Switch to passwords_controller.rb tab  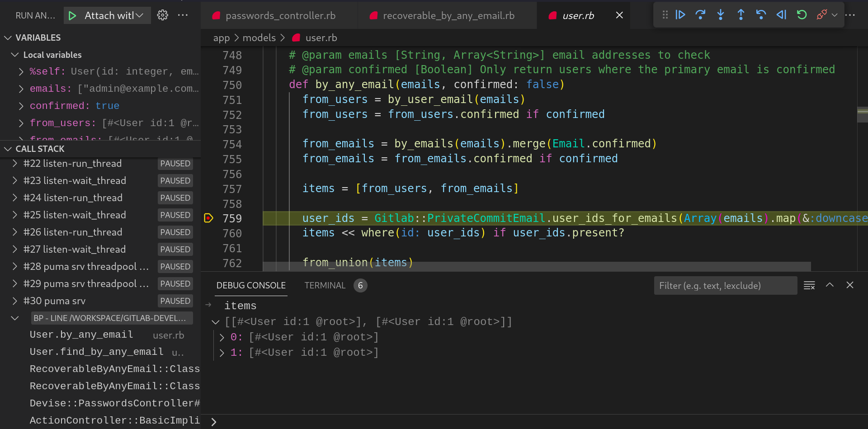pyautogui.click(x=279, y=16)
